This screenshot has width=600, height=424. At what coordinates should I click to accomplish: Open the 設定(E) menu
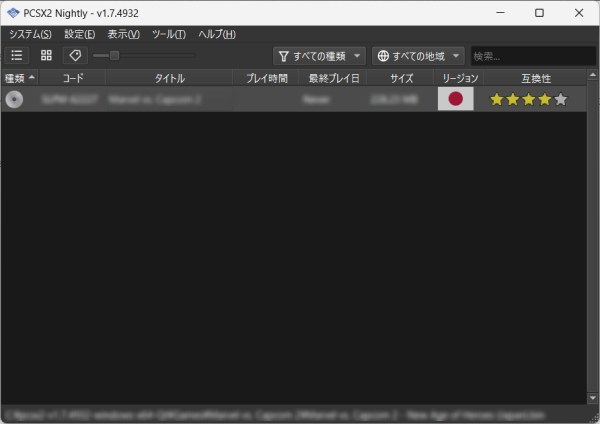(x=80, y=34)
